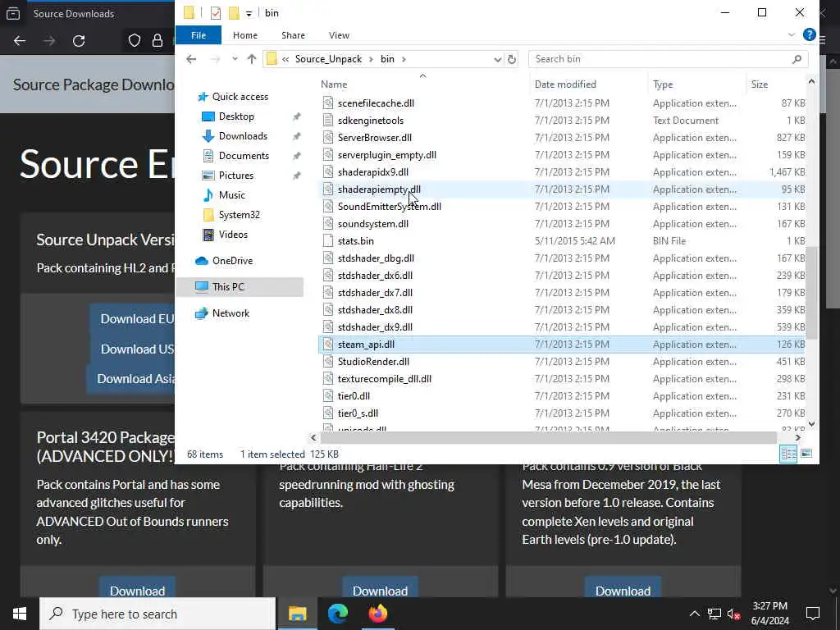The width and height of the screenshot is (840, 630).
Task: Open Downloads in the navigation pane
Action: point(243,136)
